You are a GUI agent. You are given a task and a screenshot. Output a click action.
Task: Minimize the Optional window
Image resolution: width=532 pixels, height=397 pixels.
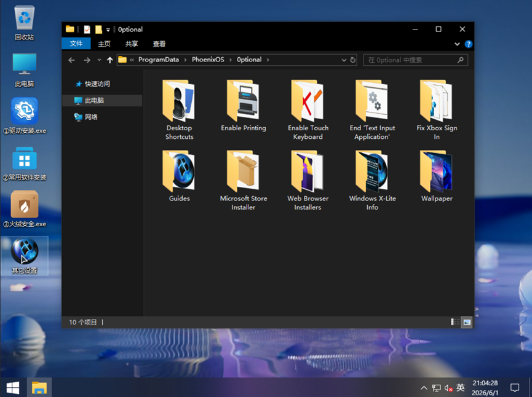pos(415,29)
